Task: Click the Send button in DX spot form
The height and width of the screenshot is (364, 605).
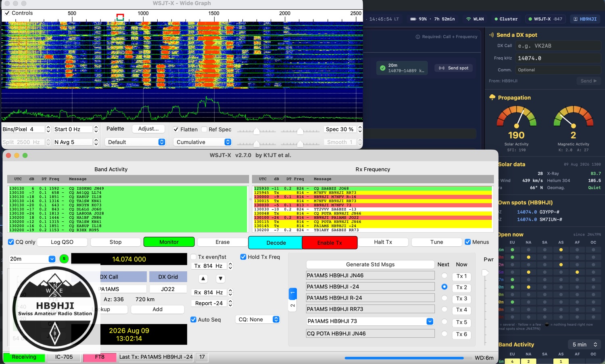Action: 588,81
